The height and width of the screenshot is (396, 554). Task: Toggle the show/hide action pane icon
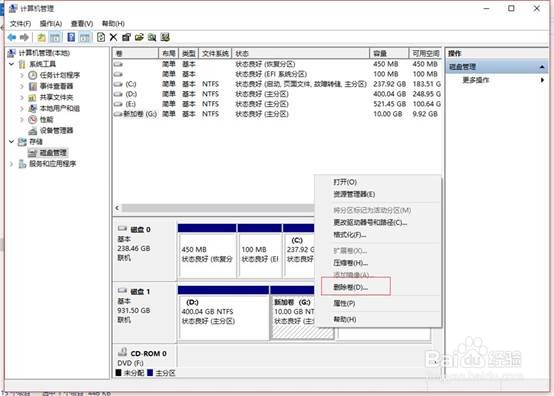84,37
